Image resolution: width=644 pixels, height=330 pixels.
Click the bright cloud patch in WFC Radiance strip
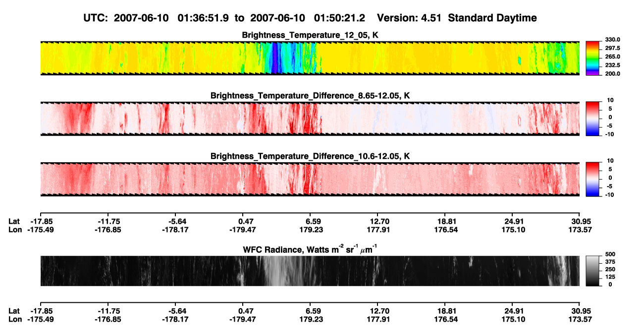click(280, 271)
